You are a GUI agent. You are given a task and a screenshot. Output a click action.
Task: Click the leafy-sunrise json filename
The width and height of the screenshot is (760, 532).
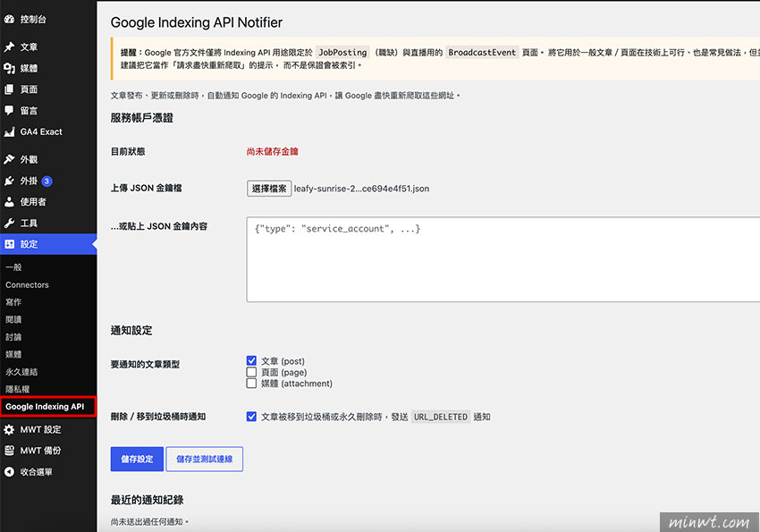point(361,189)
